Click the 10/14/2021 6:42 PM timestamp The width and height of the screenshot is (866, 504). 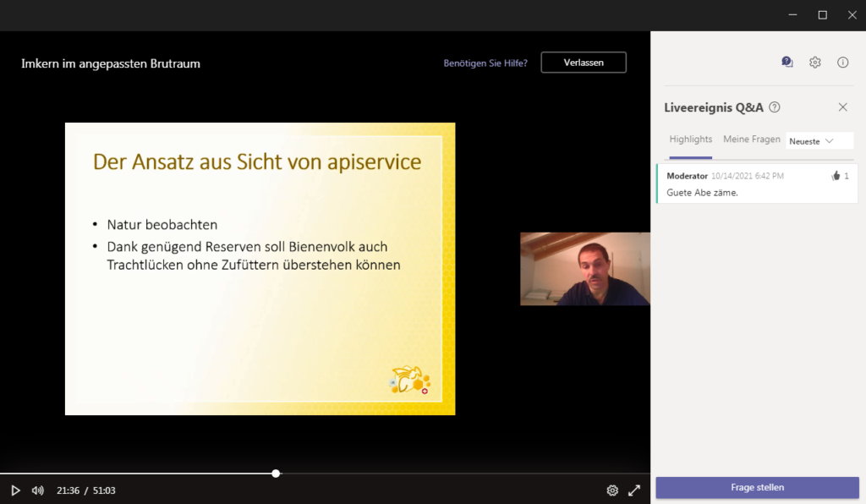748,176
